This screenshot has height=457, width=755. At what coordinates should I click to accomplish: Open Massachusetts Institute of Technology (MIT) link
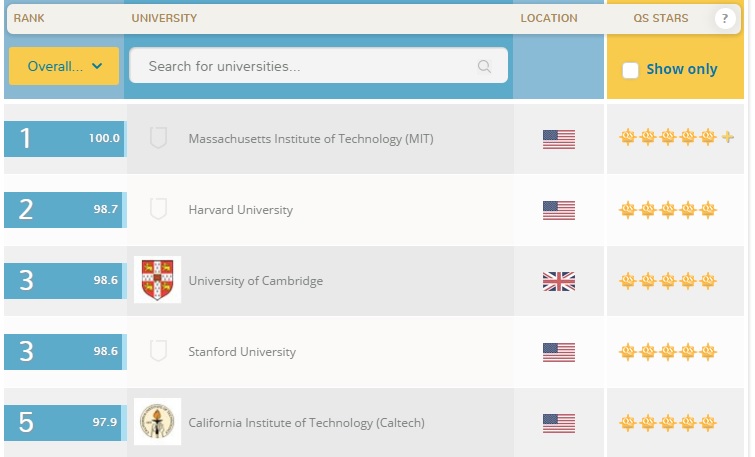311,139
